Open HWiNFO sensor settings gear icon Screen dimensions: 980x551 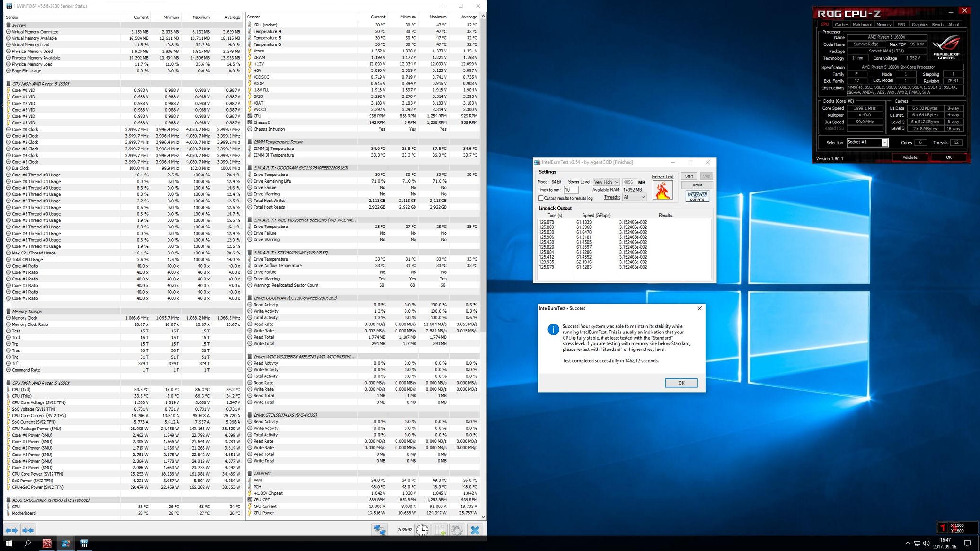coord(457,530)
